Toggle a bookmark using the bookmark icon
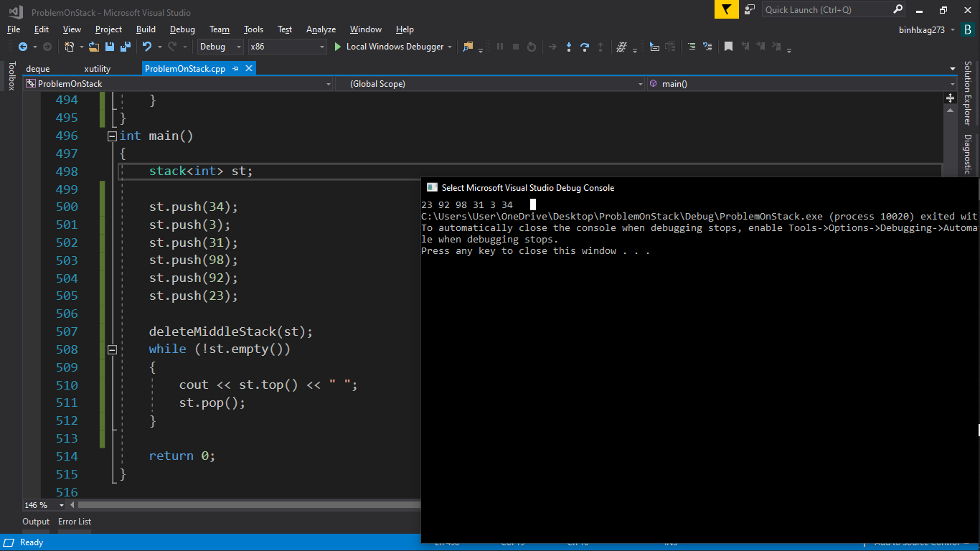 (728, 47)
